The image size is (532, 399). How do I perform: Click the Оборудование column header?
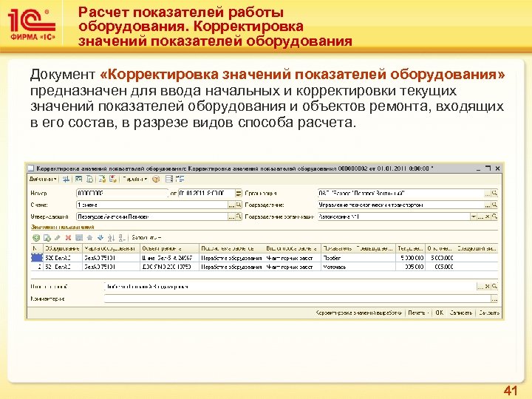[x=63, y=248]
